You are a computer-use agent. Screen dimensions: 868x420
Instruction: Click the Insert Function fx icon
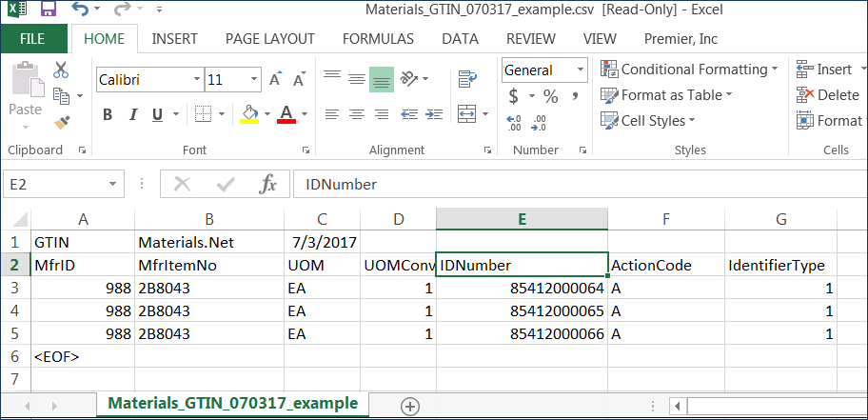point(268,184)
